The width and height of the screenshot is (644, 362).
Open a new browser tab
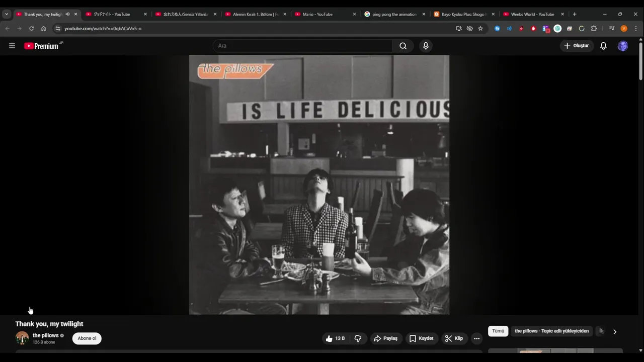(x=575, y=14)
